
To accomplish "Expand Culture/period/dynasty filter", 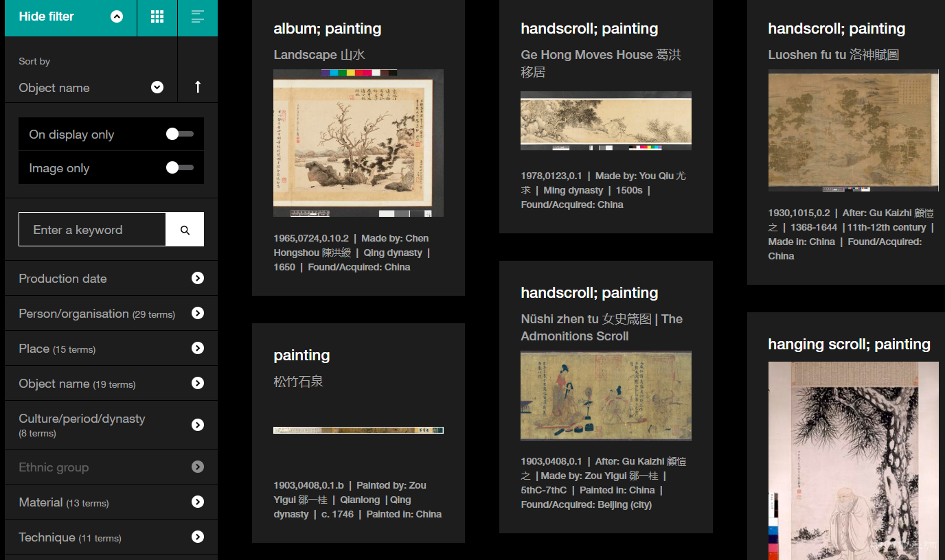I will click(111, 425).
